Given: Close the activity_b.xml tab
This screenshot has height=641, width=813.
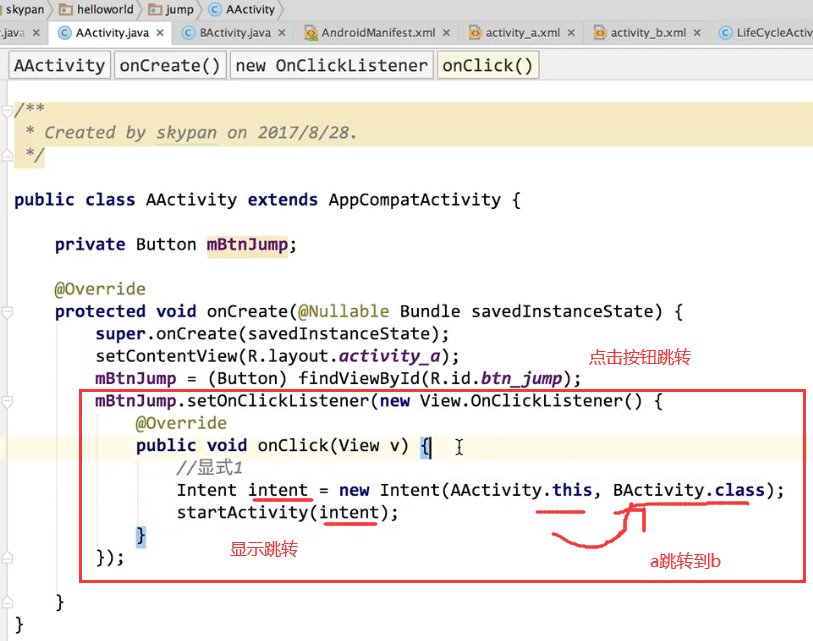Looking at the screenshot, I should pos(697,31).
